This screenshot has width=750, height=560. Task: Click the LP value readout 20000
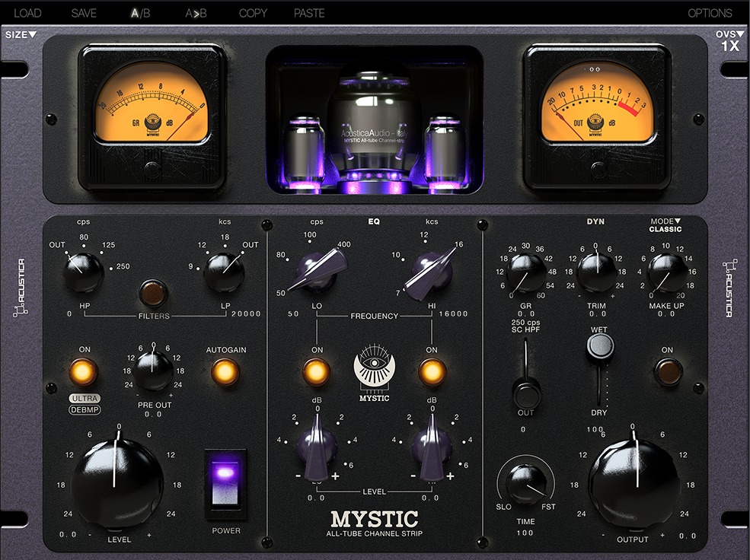pos(246,314)
